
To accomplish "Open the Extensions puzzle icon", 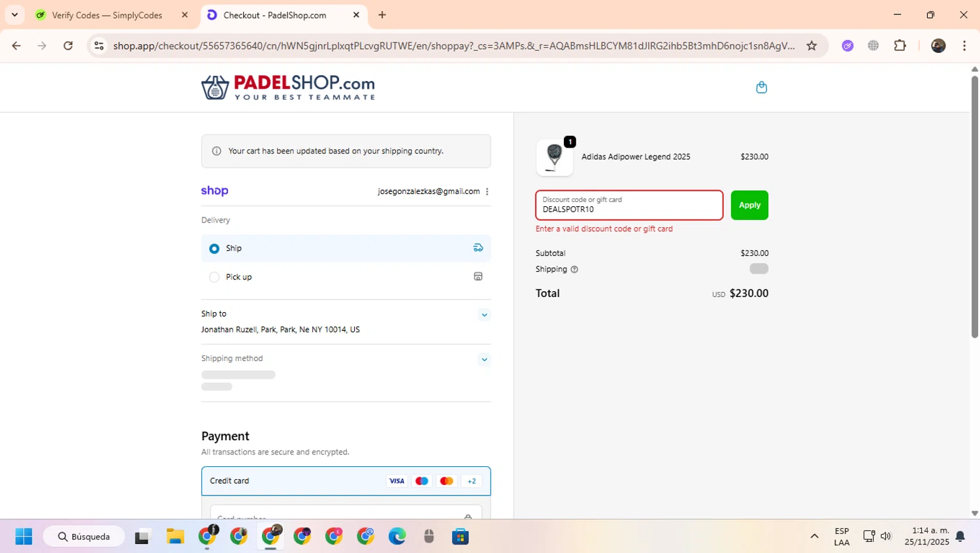I will [x=900, y=46].
